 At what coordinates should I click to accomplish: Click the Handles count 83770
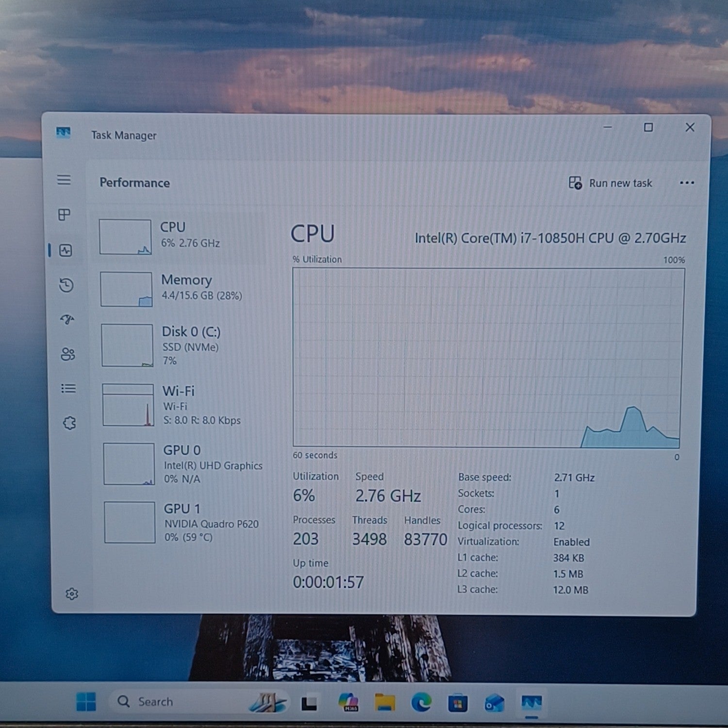click(425, 539)
